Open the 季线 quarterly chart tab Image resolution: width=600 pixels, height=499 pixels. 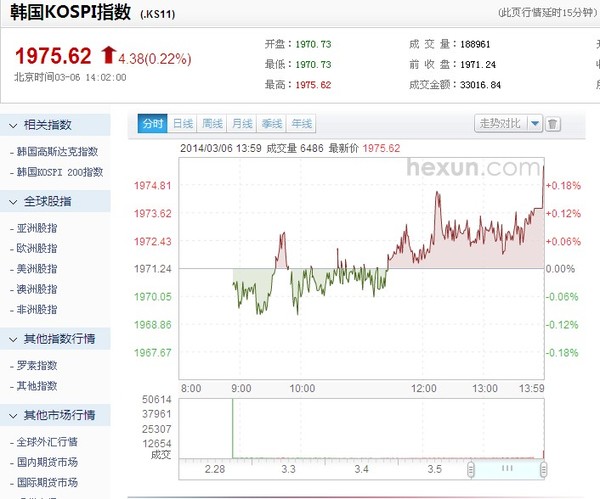coord(271,124)
